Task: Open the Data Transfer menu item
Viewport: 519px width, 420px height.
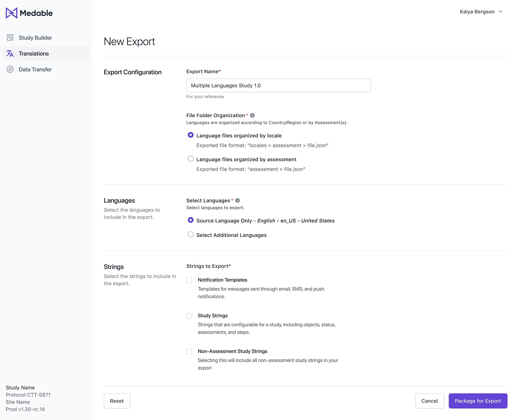Action: [x=35, y=70]
